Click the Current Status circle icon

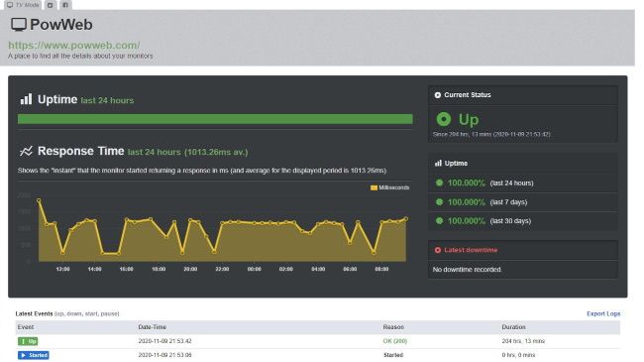click(x=437, y=95)
